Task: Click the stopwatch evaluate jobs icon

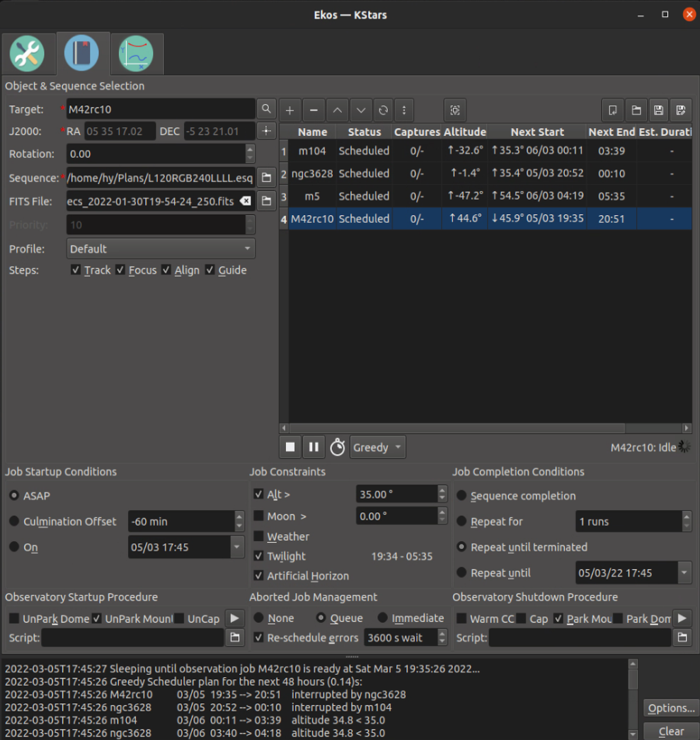Action: (x=337, y=447)
